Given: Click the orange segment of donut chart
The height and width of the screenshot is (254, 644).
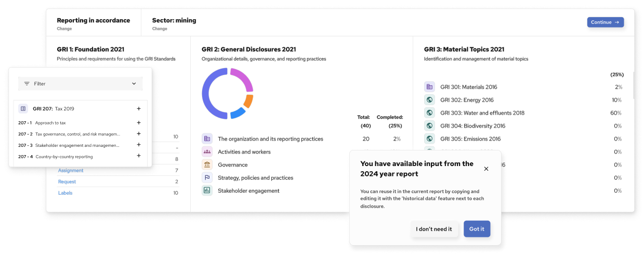Looking at the screenshot, I should [x=248, y=101].
